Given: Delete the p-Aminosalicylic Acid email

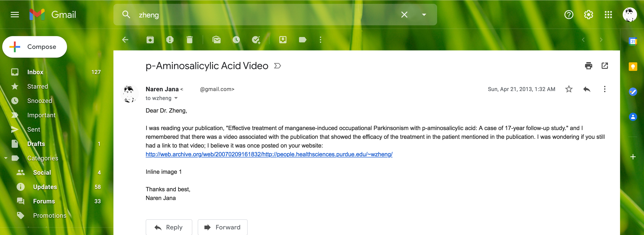Looking at the screenshot, I should coord(189,39).
